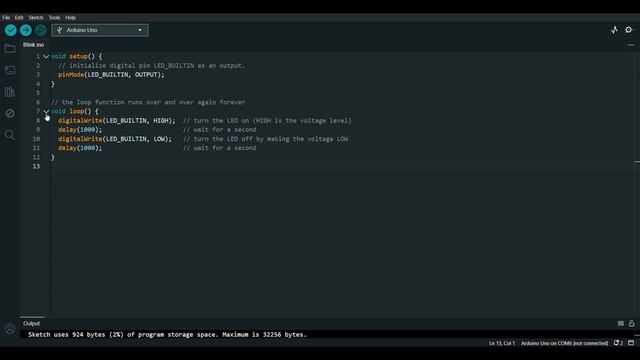Open the Edit menu

click(x=19, y=18)
